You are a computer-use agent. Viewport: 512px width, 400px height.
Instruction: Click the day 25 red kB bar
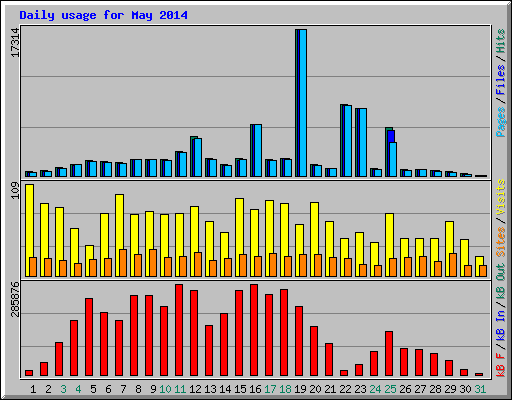389,353
